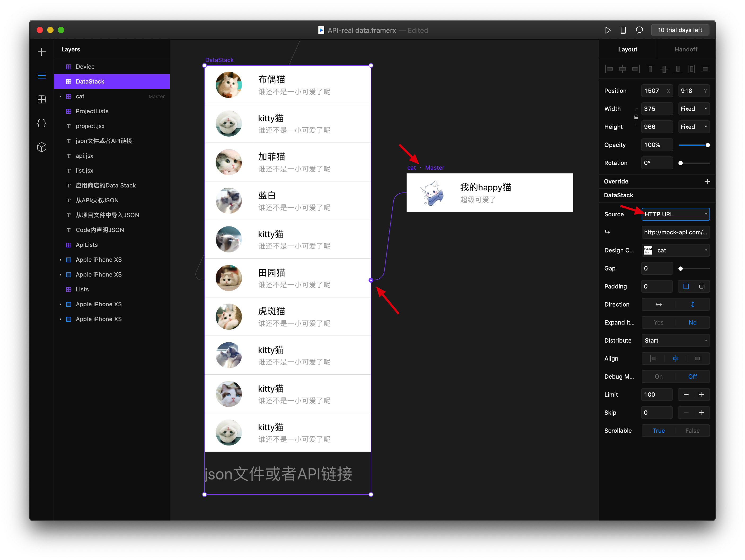Select the ApiLists layer
The image size is (745, 560).
pos(112,245)
